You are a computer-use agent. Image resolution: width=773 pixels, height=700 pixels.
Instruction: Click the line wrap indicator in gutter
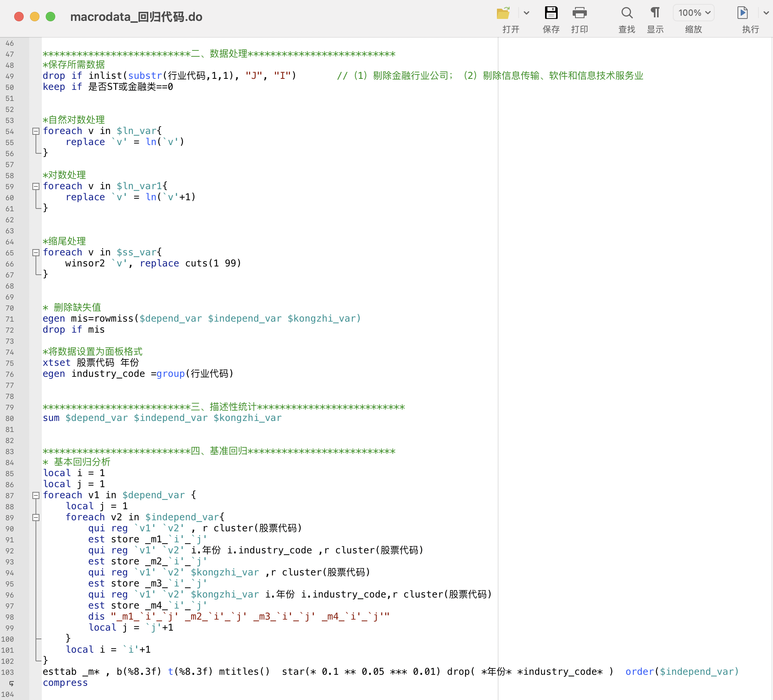tap(11, 683)
